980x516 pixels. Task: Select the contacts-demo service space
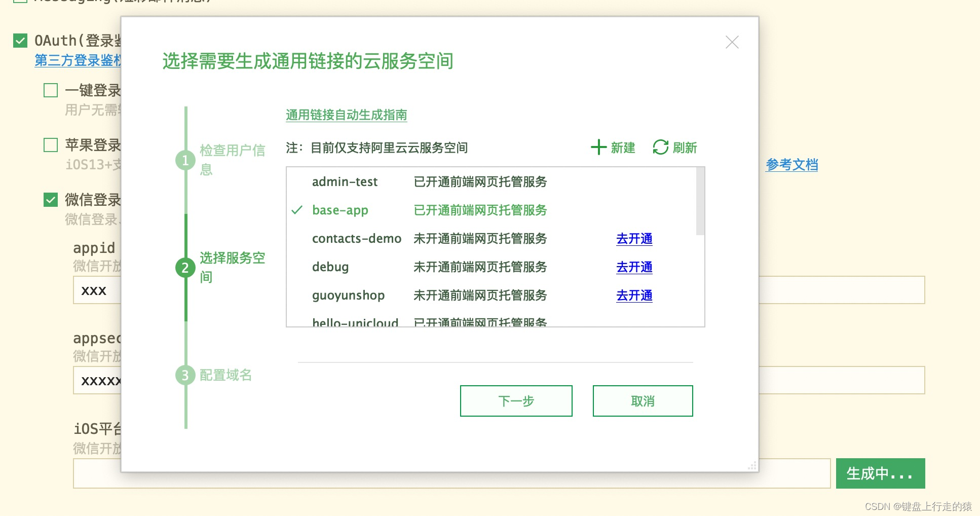[x=492, y=239]
